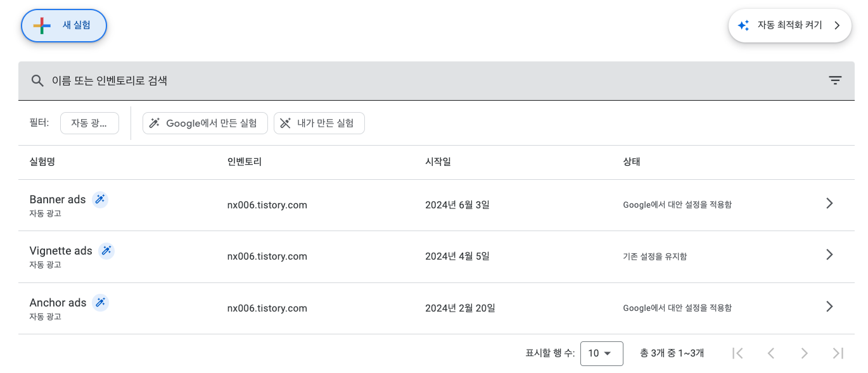868x373 pixels.
Task: Open the Anchor ads experiment row
Action: point(829,307)
